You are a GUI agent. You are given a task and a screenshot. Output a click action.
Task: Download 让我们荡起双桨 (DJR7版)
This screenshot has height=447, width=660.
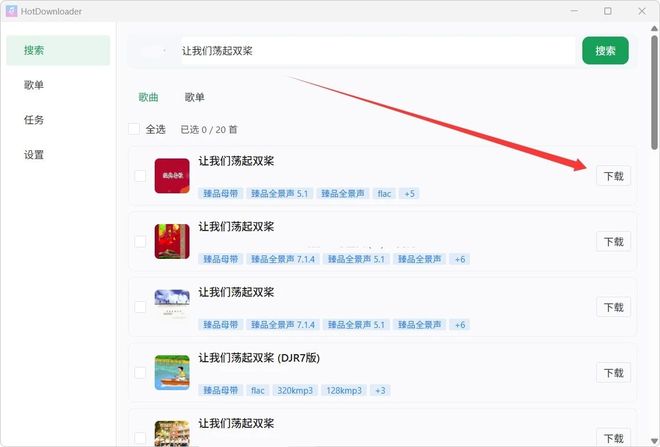(613, 373)
